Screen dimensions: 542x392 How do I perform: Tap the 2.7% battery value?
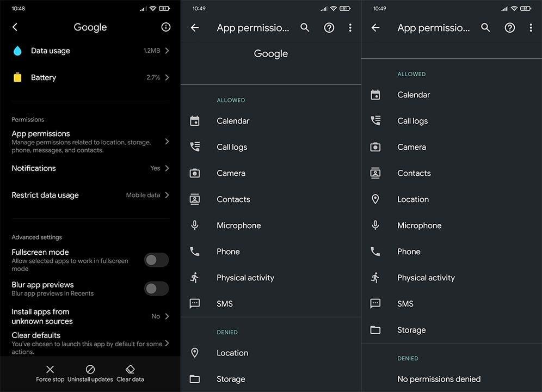153,77
